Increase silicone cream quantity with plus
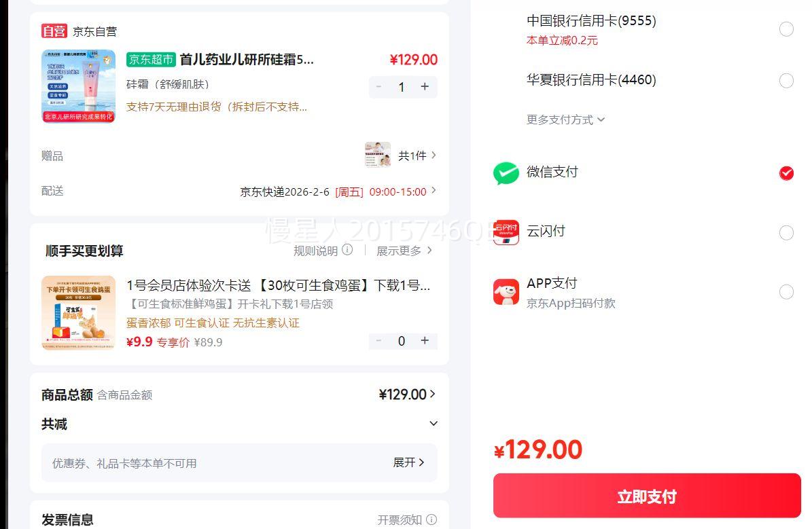The width and height of the screenshot is (812, 529). (425, 87)
